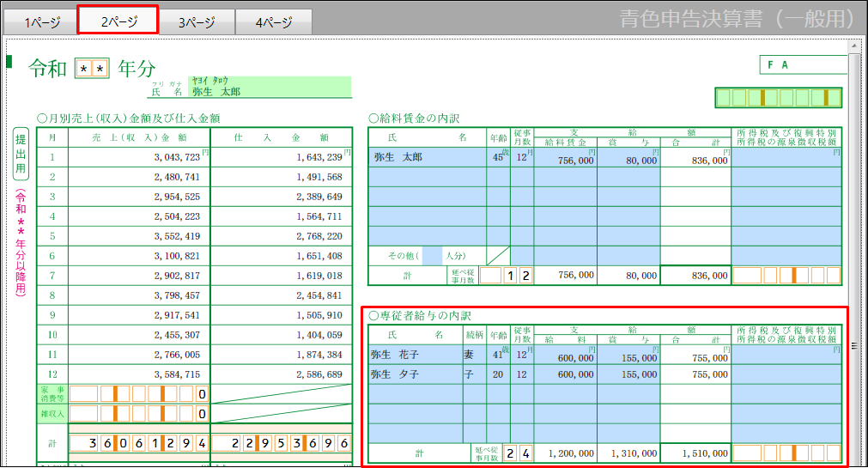
Task: Select the 2ページ tab
Action: tap(118, 21)
